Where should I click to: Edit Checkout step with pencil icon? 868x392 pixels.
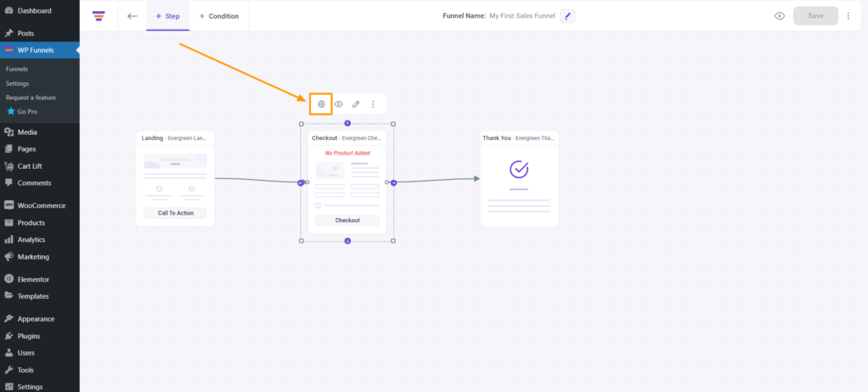pos(356,104)
